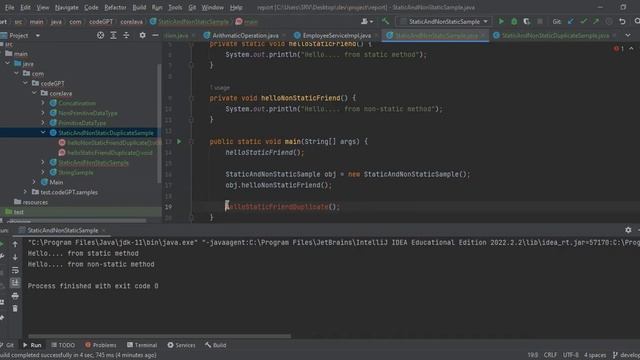Hide the Project tool window

(155, 36)
